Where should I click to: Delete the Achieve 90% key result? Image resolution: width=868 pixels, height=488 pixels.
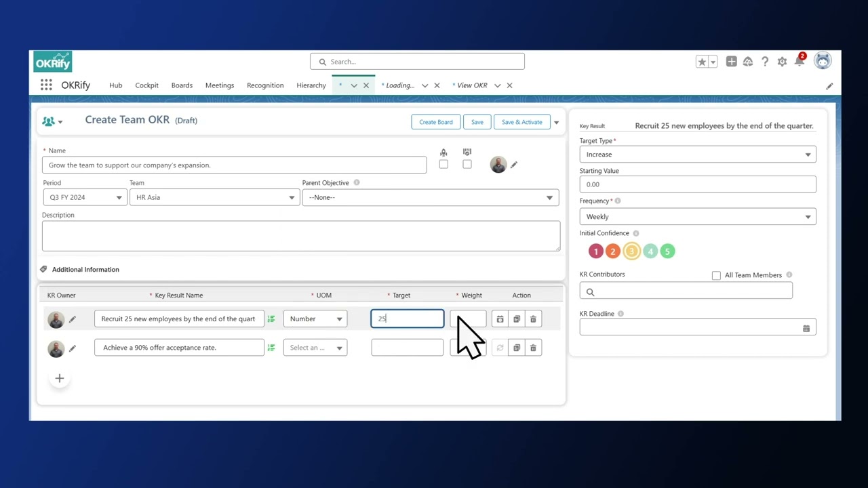point(533,348)
